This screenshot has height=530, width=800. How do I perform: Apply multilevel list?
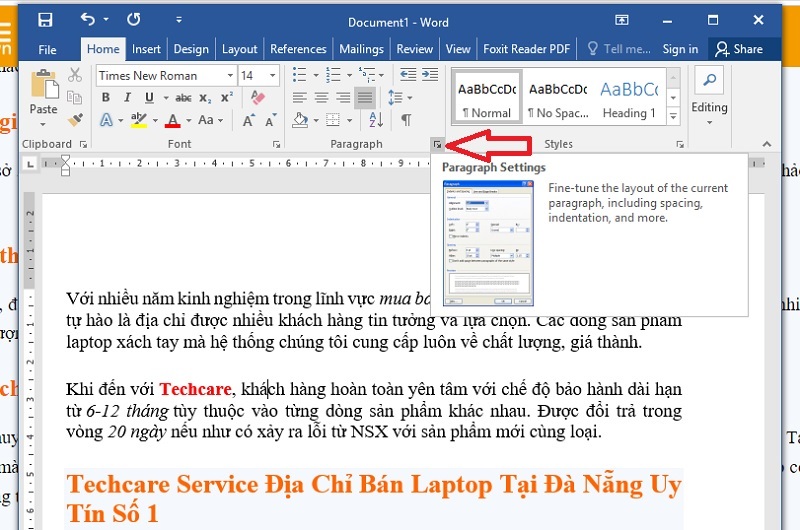[x=367, y=75]
